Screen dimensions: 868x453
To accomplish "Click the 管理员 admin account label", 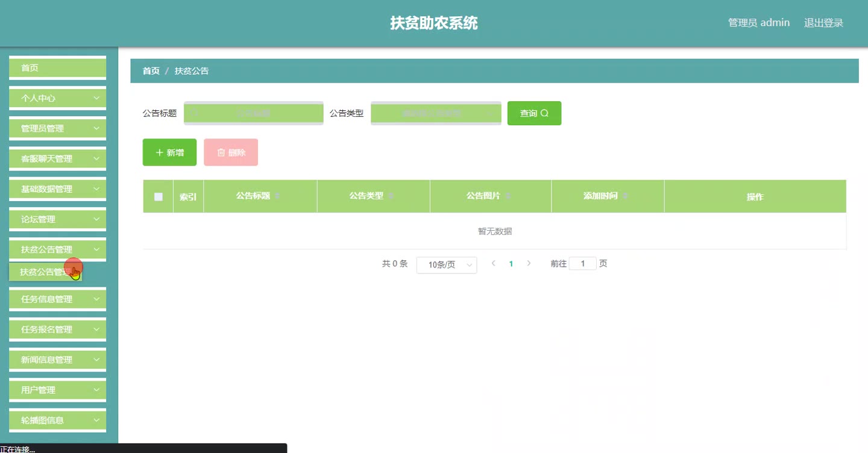I will (759, 23).
